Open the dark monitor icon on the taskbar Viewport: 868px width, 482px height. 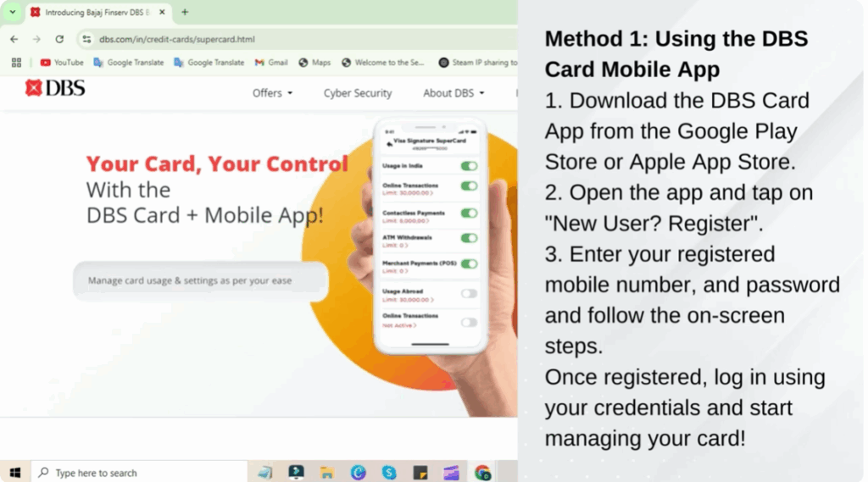[x=296, y=472]
